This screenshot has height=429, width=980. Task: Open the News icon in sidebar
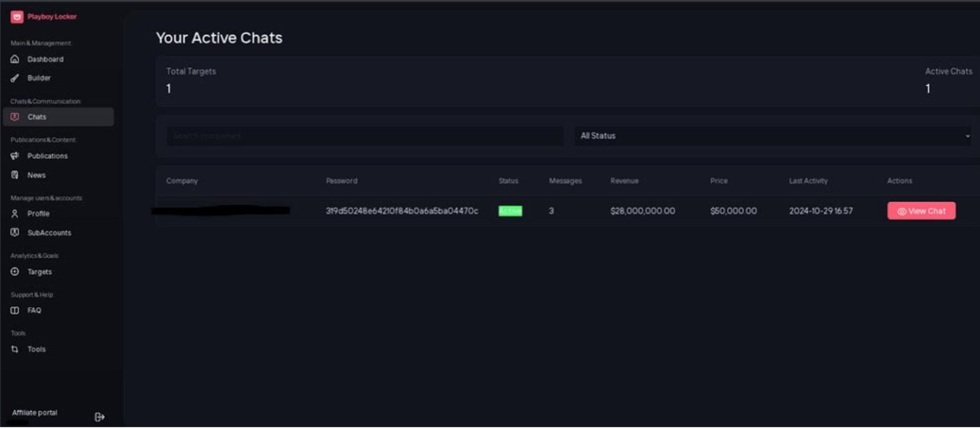click(x=15, y=175)
